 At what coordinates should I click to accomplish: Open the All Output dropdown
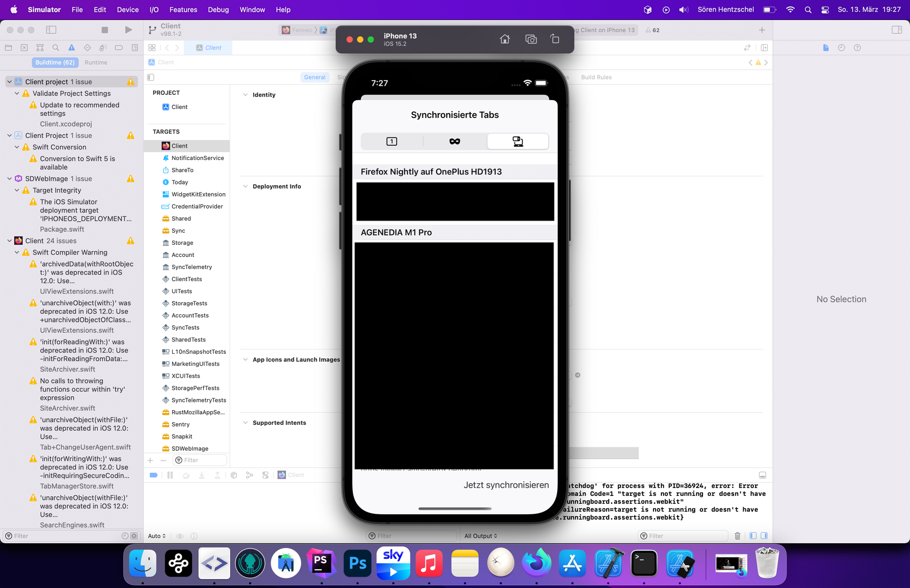480,536
